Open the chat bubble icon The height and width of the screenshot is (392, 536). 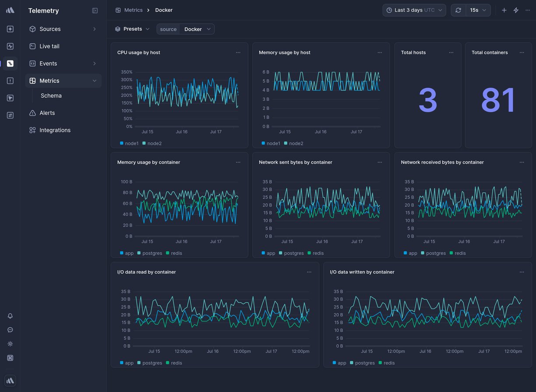(10, 330)
